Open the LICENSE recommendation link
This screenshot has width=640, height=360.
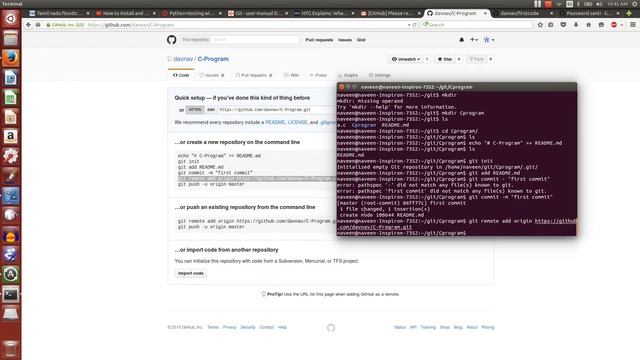coord(298,122)
